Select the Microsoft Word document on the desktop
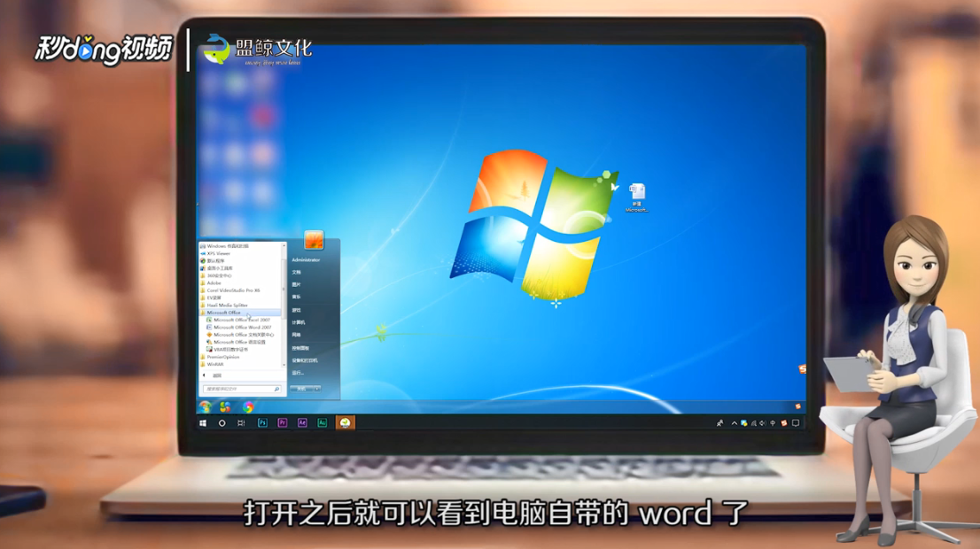 [637, 197]
